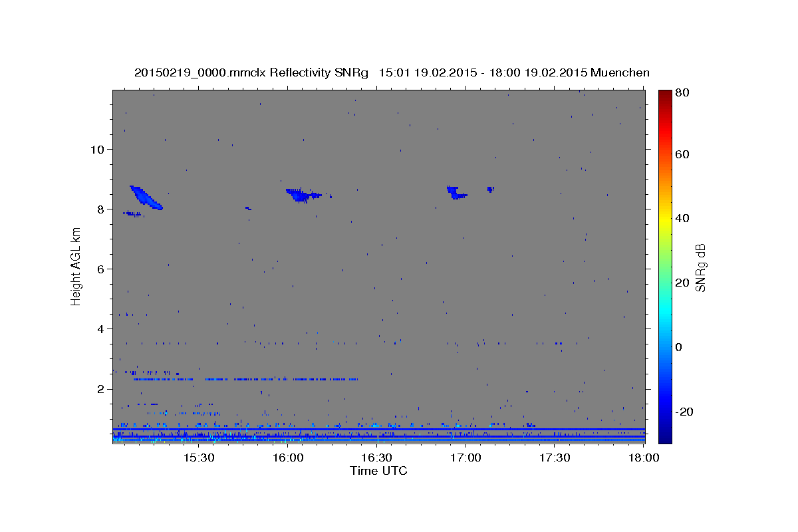Click the colorbar value -20

coord(684,412)
